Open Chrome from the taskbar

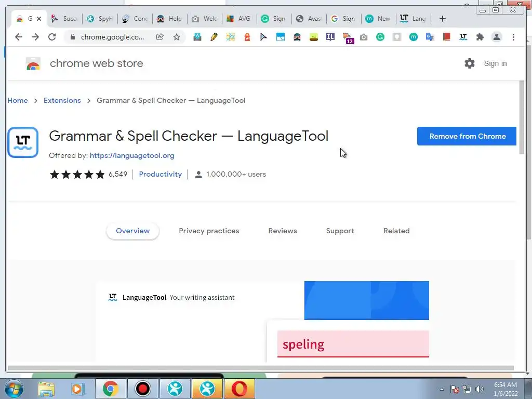[110, 389]
